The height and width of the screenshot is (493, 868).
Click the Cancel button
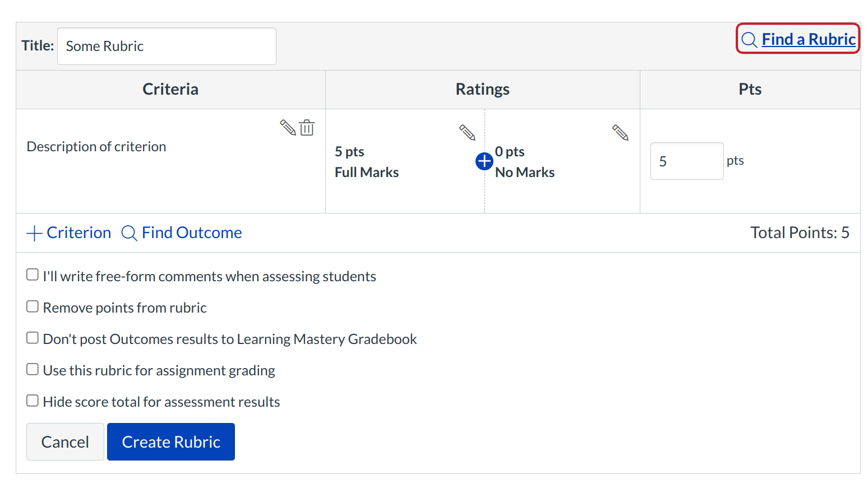[x=65, y=442]
